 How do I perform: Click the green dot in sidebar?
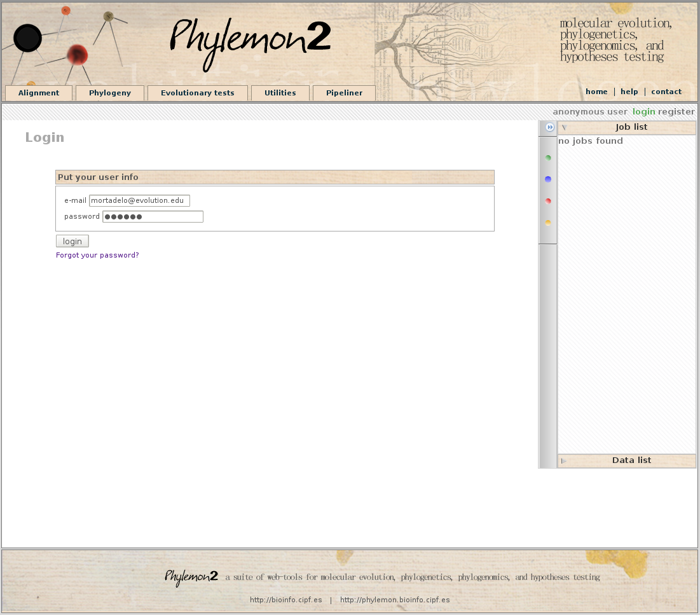coord(548,158)
